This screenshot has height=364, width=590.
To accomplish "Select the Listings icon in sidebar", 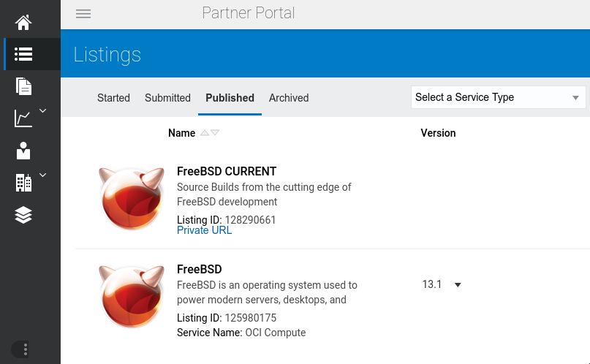I will [23, 54].
